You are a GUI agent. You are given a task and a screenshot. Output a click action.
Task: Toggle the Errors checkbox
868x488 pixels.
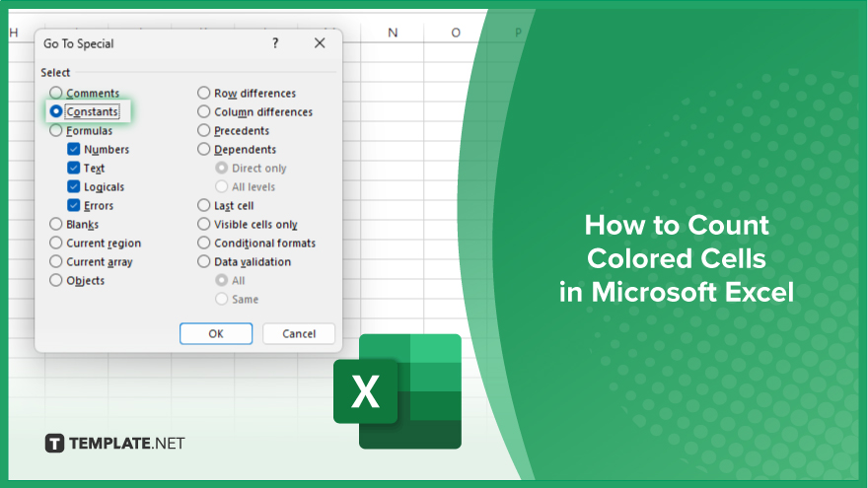pos(74,205)
